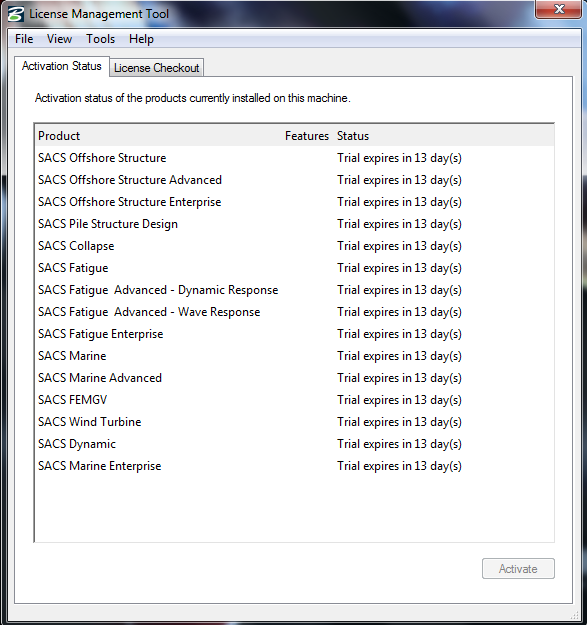Switch to the License Checkout tab

click(157, 68)
